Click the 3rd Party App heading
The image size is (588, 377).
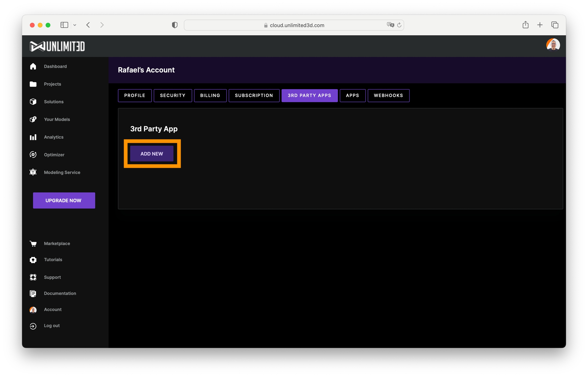coord(154,129)
